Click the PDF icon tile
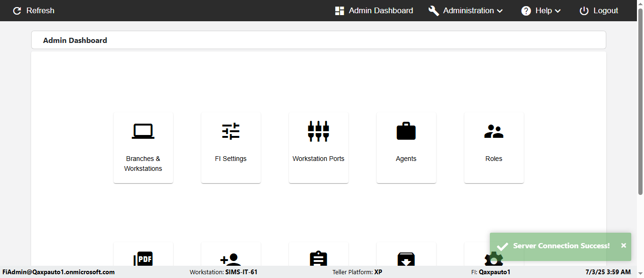Screen dimensions: 644x278 point(143,254)
